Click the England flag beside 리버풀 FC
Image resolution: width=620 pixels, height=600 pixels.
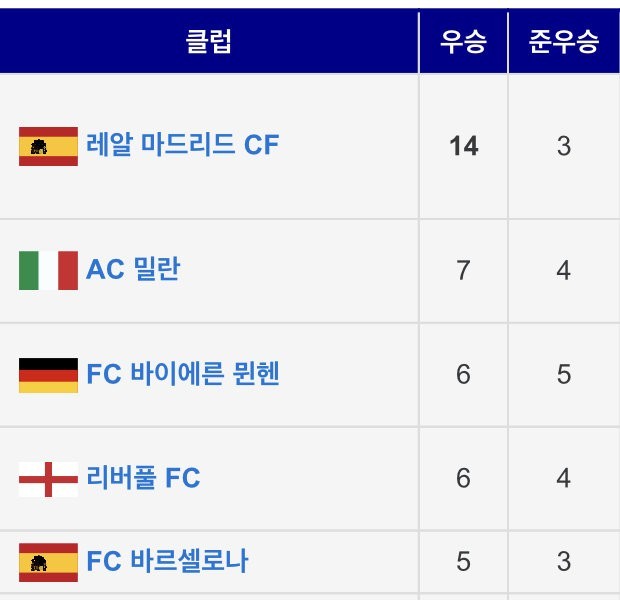tap(48, 478)
